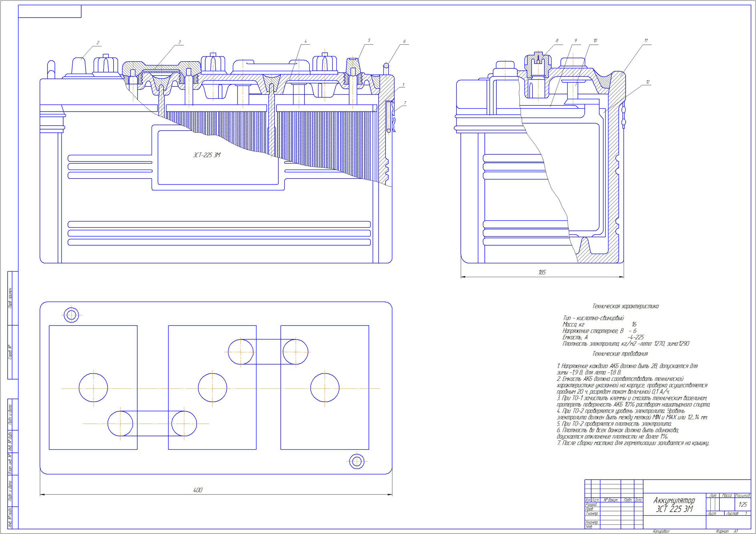Click the "Плотность электролита" specification line

click(626, 344)
